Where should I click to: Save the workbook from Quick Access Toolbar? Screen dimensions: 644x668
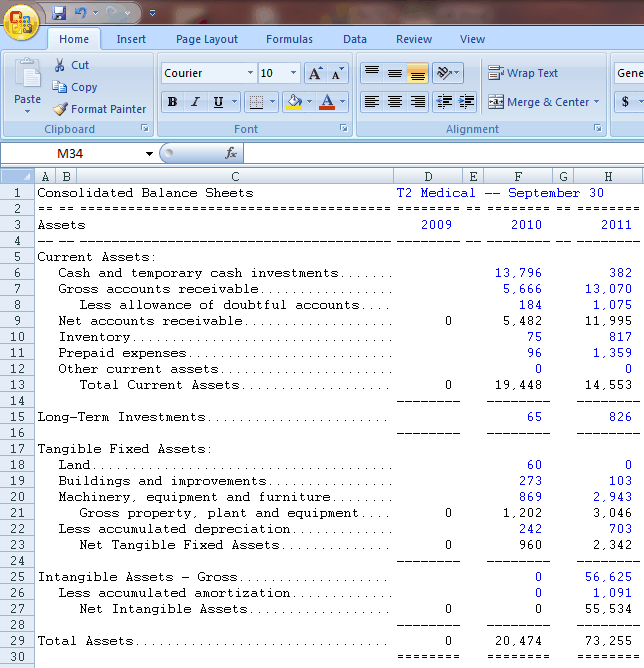click(59, 13)
